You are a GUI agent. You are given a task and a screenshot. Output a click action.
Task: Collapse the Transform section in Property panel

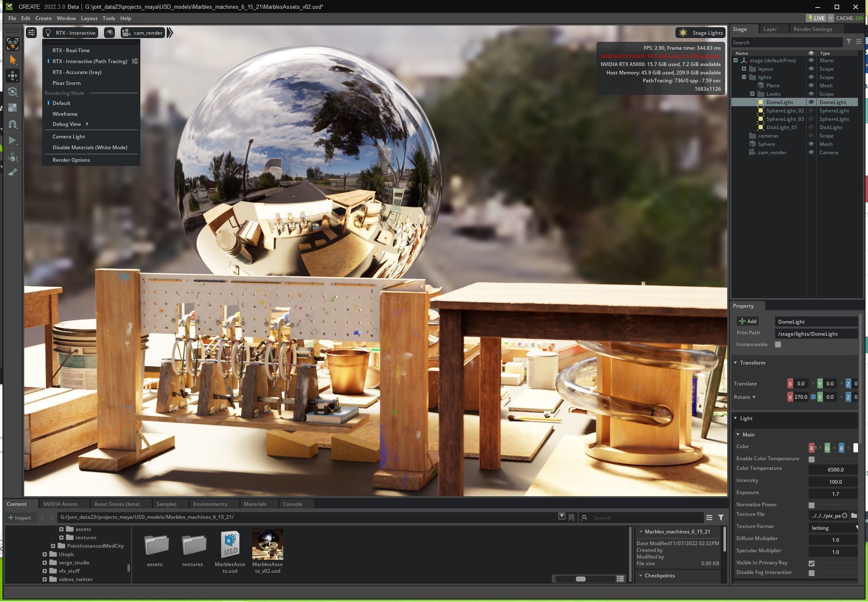[x=736, y=362]
